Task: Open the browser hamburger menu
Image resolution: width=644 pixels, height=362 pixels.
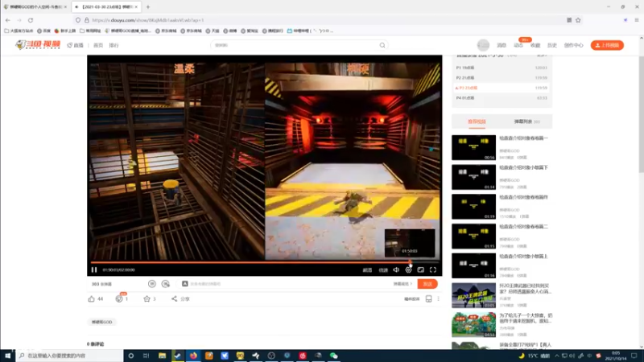Action: [637, 20]
